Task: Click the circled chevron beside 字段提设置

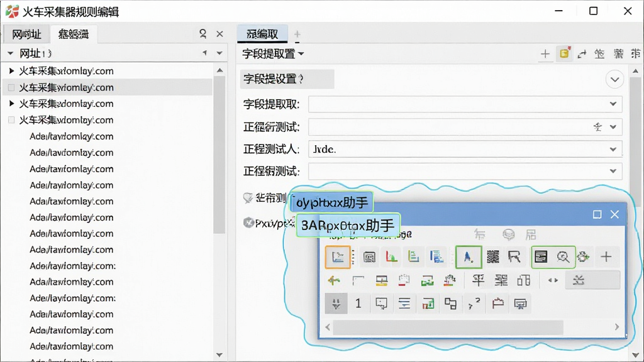Action: 614,79
